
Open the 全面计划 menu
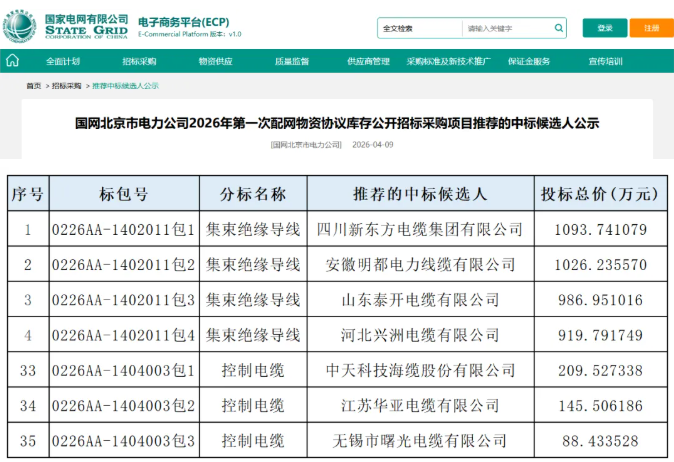[x=63, y=62]
